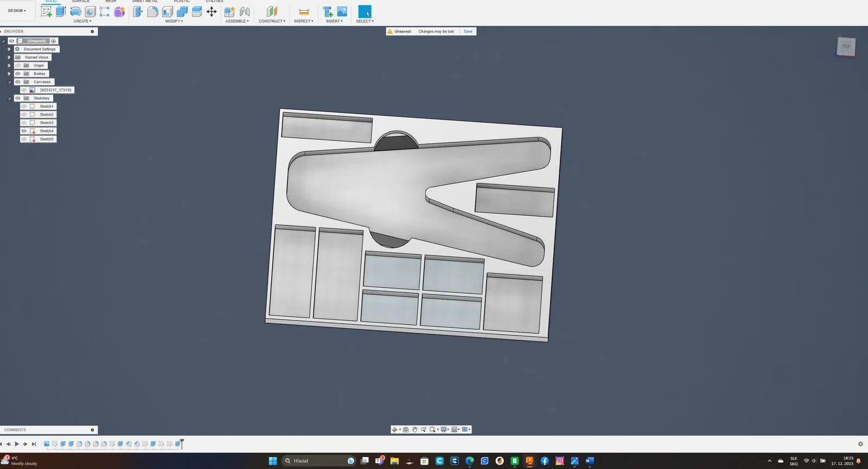The height and width of the screenshot is (469, 868).
Task: Open Display Settings in navigation bar
Action: pos(444,429)
